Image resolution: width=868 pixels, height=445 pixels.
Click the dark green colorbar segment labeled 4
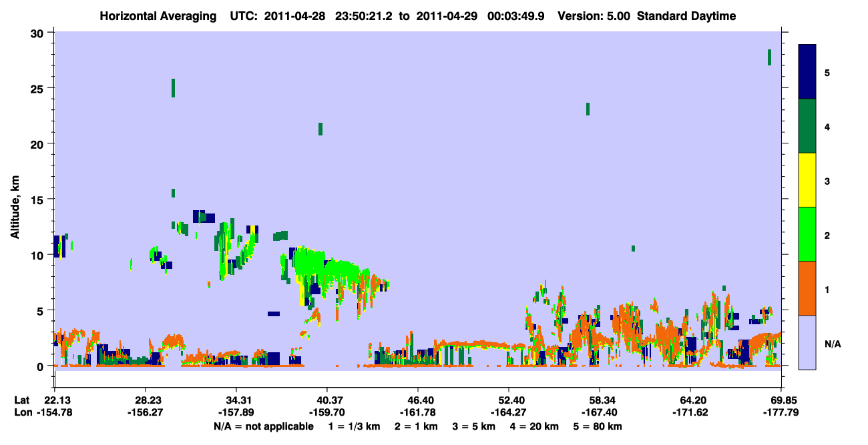[x=808, y=126]
